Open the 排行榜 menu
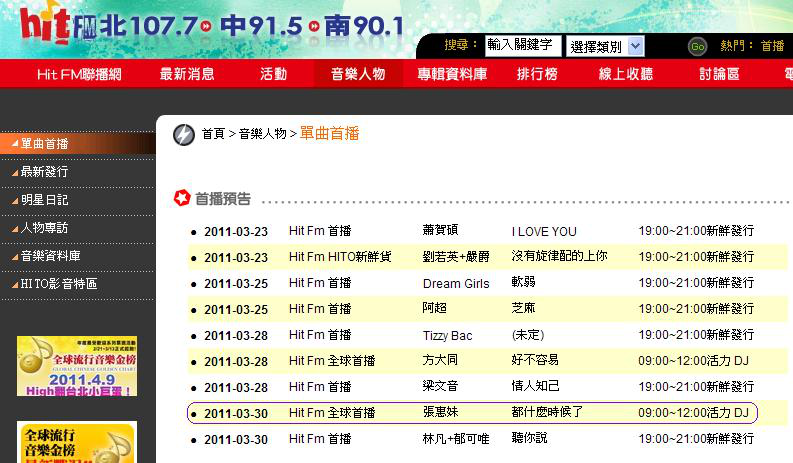This screenshot has height=463, width=793. coord(537,74)
